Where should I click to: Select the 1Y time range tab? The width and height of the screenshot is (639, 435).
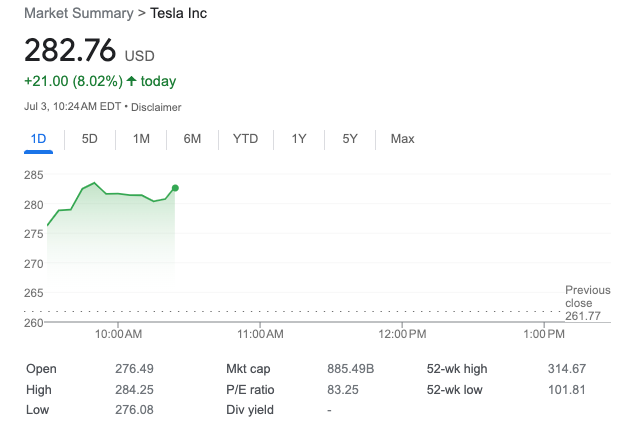tap(298, 139)
